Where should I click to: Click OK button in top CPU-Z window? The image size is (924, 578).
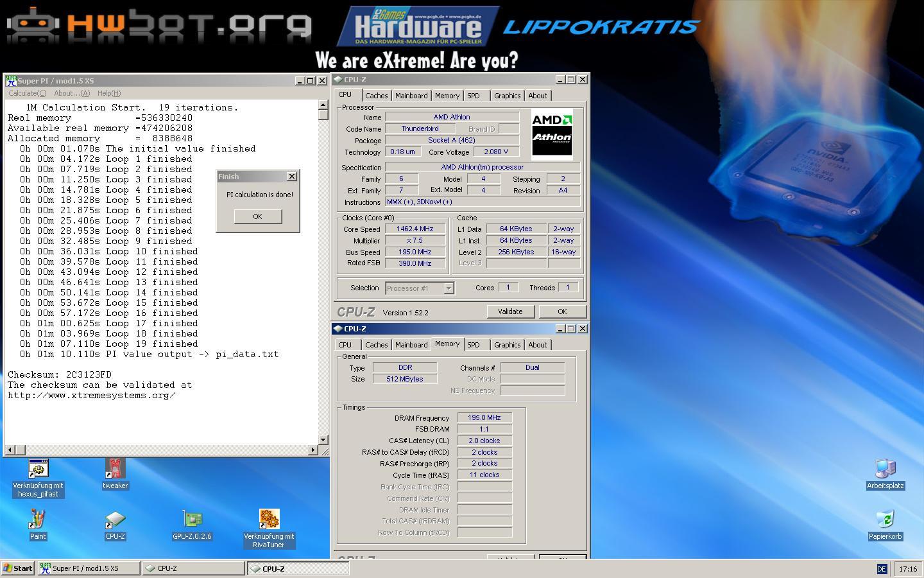(x=562, y=311)
